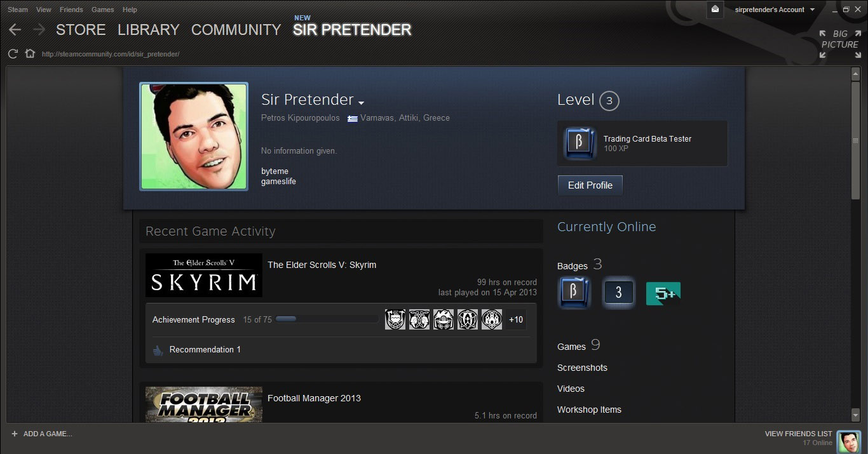Open the Badges link
Image resolution: width=868 pixels, height=454 pixels.
point(573,266)
